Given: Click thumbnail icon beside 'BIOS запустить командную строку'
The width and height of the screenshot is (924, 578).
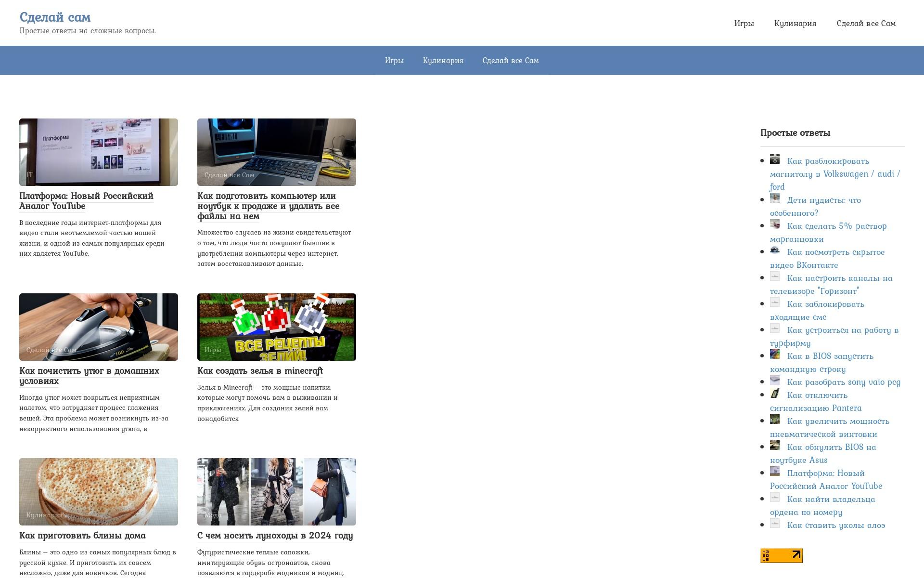Looking at the screenshot, I should point(774,354).
